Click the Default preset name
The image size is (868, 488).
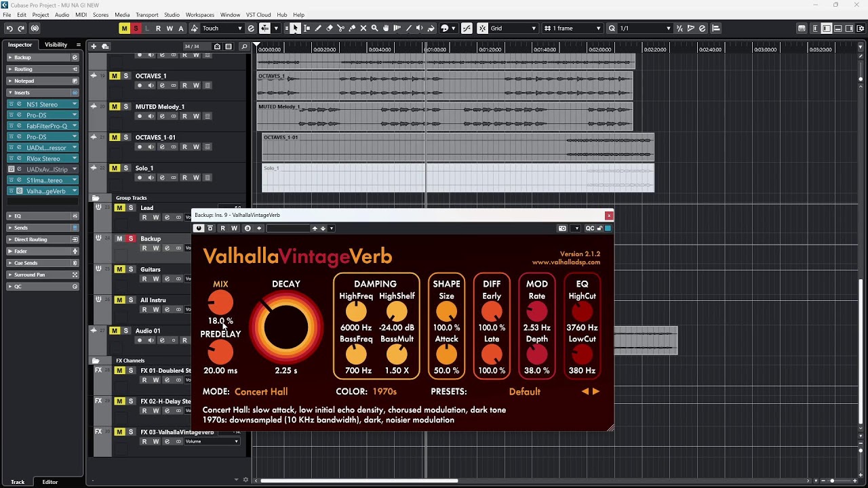(x=525, y=392)
